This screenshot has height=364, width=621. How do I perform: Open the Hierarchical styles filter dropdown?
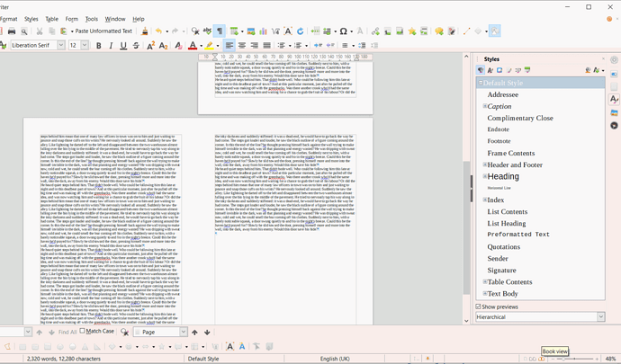pyautogui.click(x=601, y=317)
